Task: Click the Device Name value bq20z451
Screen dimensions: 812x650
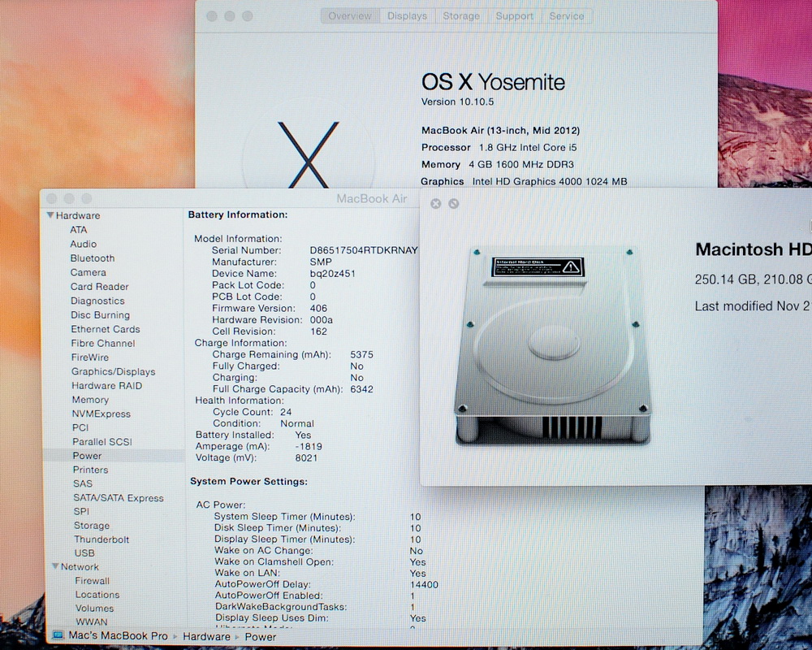Action: (332, 274)
